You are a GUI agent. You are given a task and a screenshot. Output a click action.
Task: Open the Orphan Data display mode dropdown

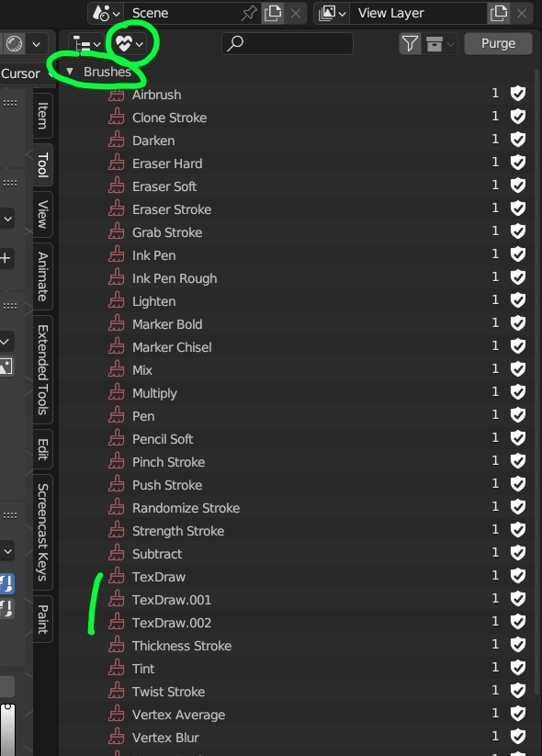tap(129, 44)
